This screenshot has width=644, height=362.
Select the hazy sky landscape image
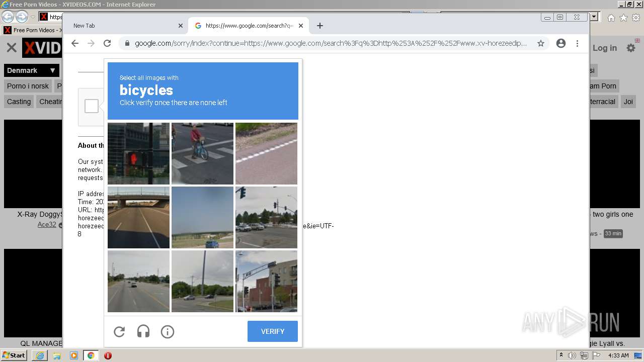pos(202,217)
